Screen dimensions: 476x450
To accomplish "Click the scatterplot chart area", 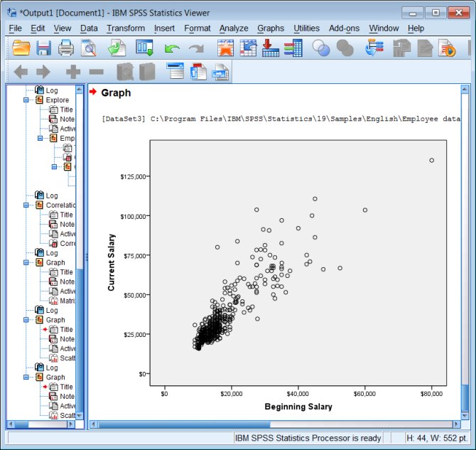I will [x=298, y=263].
